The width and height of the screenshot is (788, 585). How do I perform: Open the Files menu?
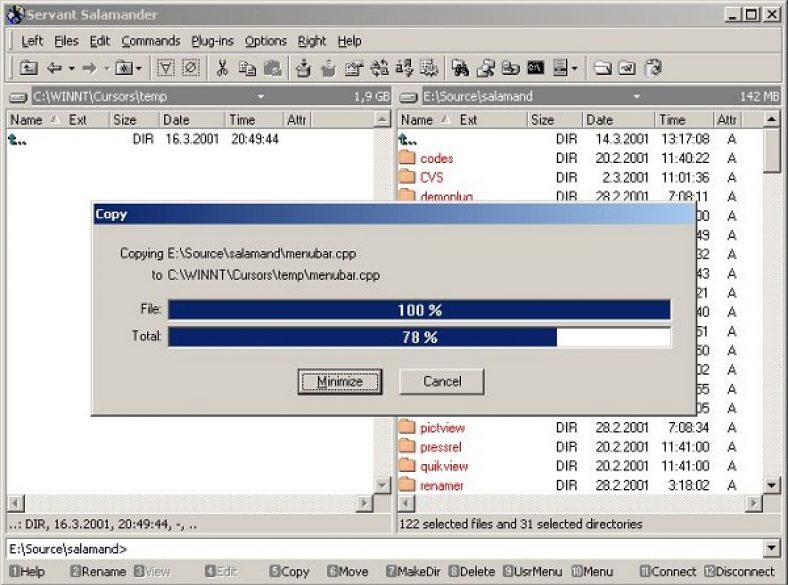(66, 41)
